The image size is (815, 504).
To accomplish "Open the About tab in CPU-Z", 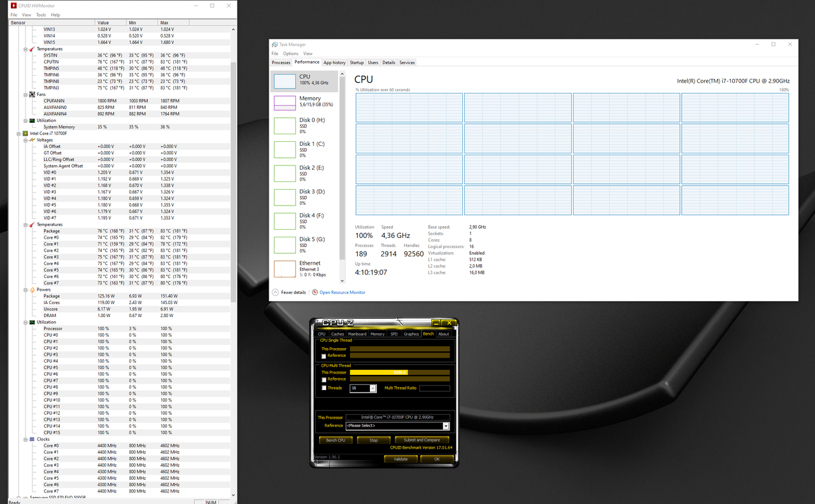I will tap(444, 333).
